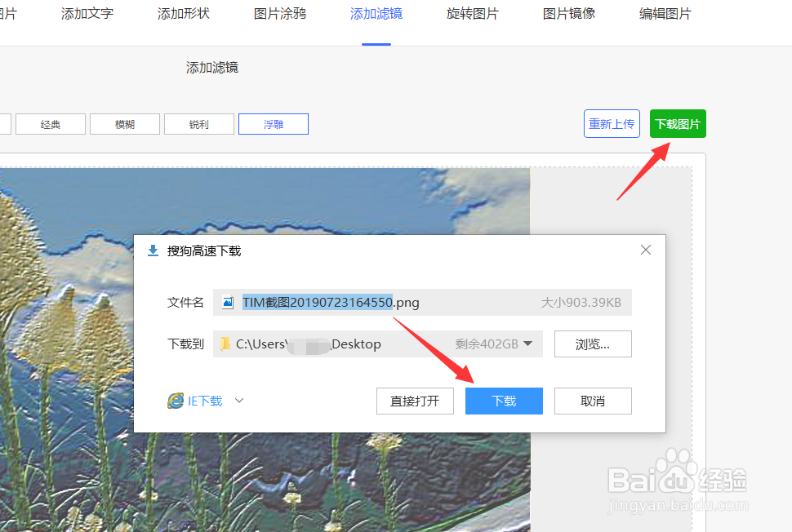
Task: Click the 文件名 label
Action: tap(185, 303)
